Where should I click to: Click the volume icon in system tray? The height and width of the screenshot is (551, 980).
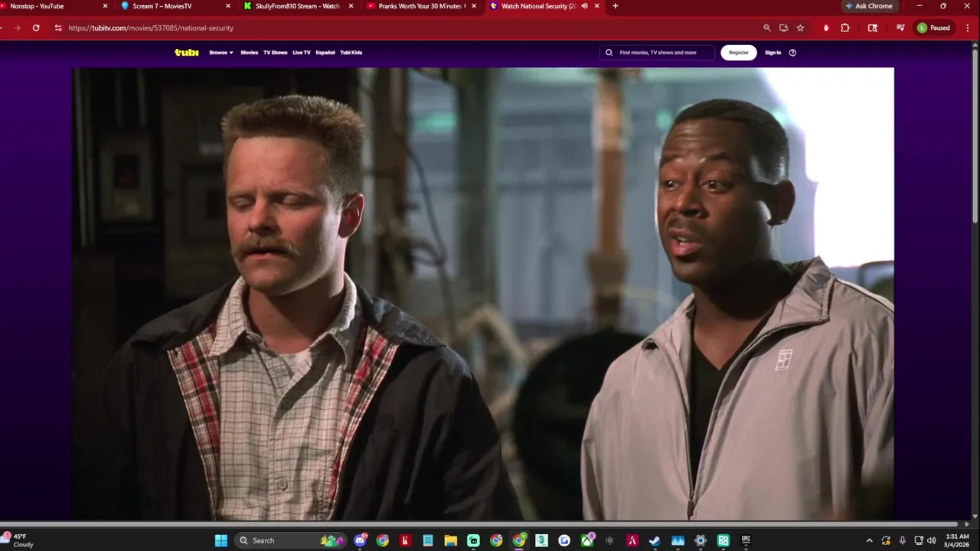pos(932,540)
